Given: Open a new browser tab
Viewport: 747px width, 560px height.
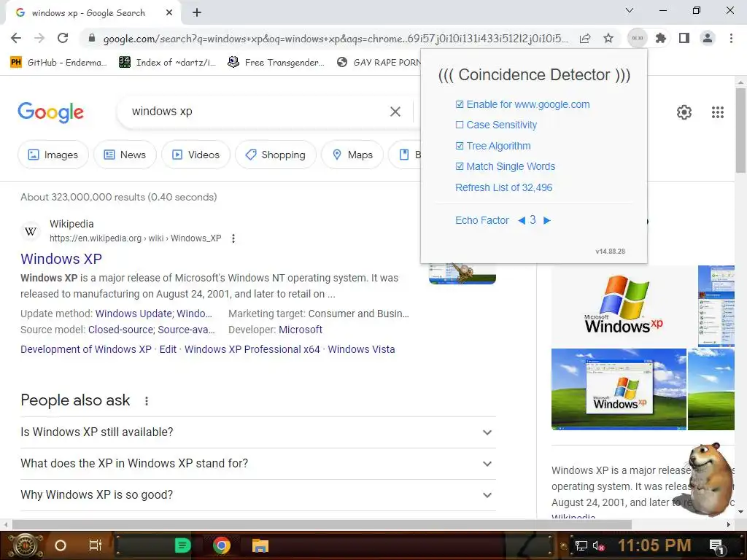Looking at the screenshot, I should click(x=197, y=13).
